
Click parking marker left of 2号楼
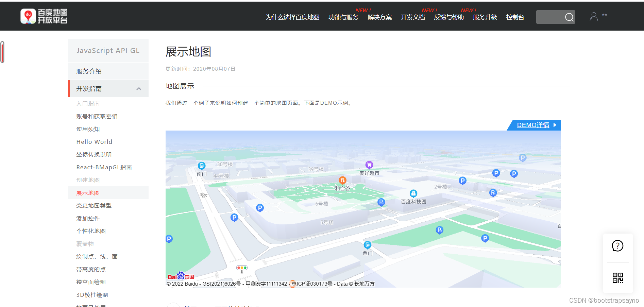point(462,181)
